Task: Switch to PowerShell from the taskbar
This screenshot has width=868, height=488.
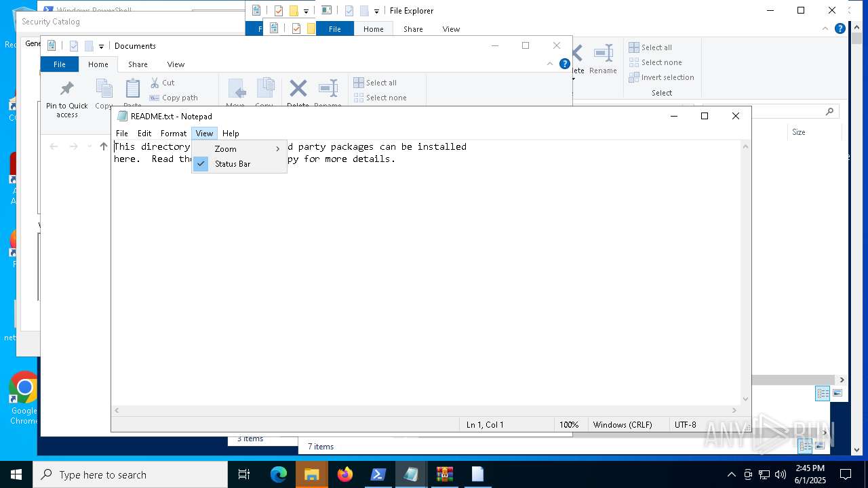Action: (x=378, y=474)
